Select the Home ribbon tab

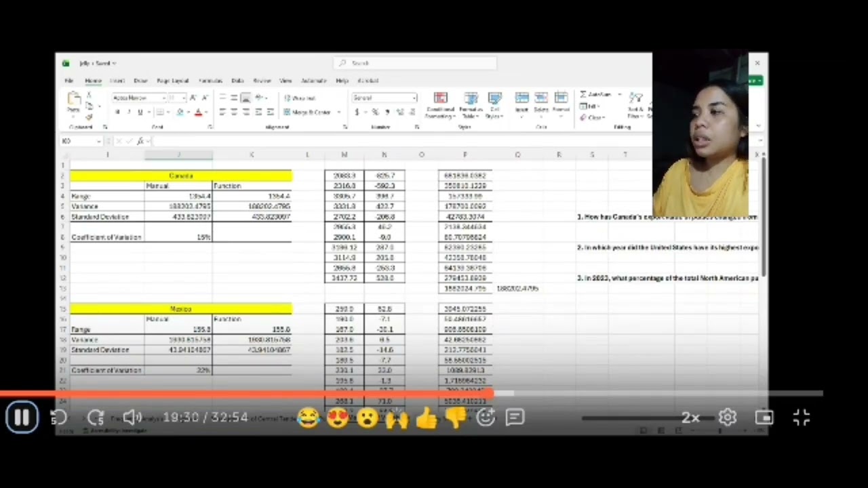(x=93, y=81)
